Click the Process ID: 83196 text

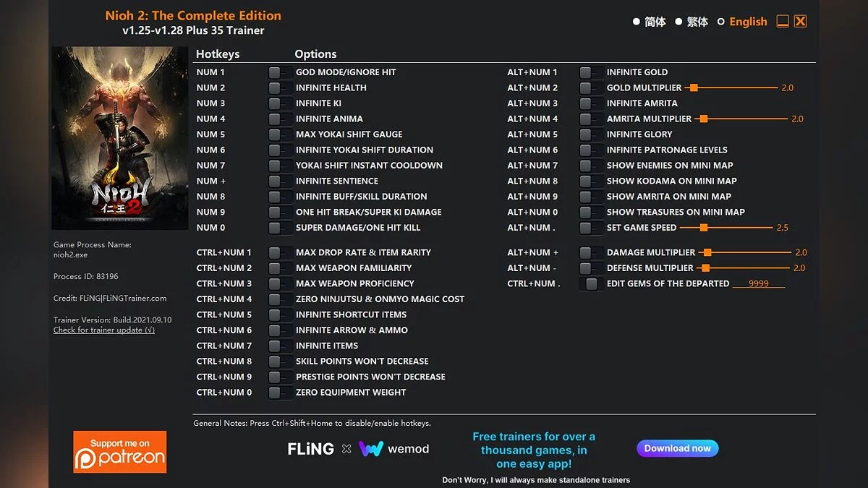pos(86,277)
